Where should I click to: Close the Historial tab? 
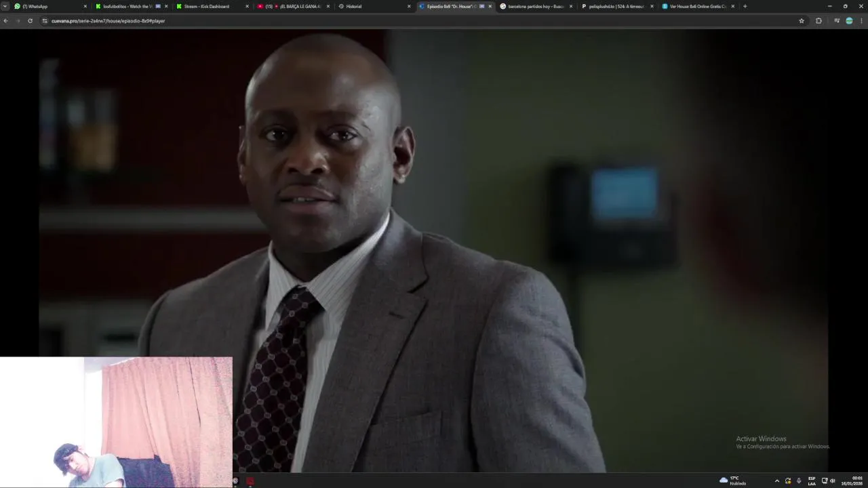click(x=409, y=6)
